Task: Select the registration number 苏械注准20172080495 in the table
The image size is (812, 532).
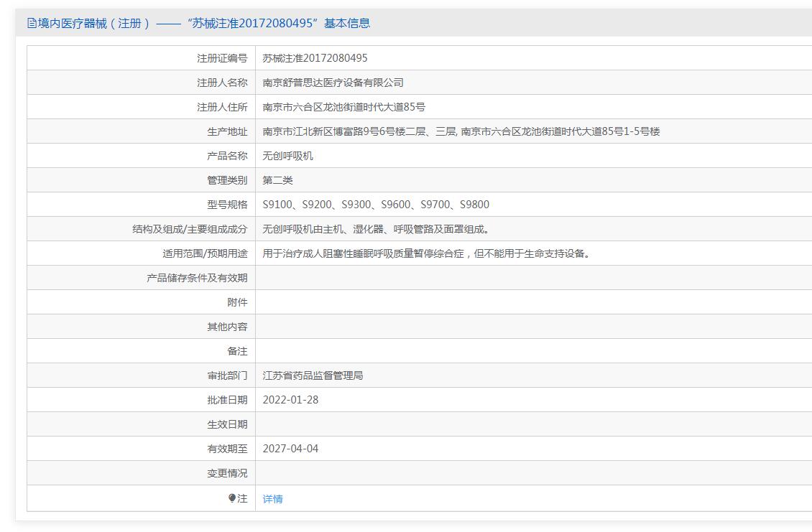Action: tap(315, 58)
